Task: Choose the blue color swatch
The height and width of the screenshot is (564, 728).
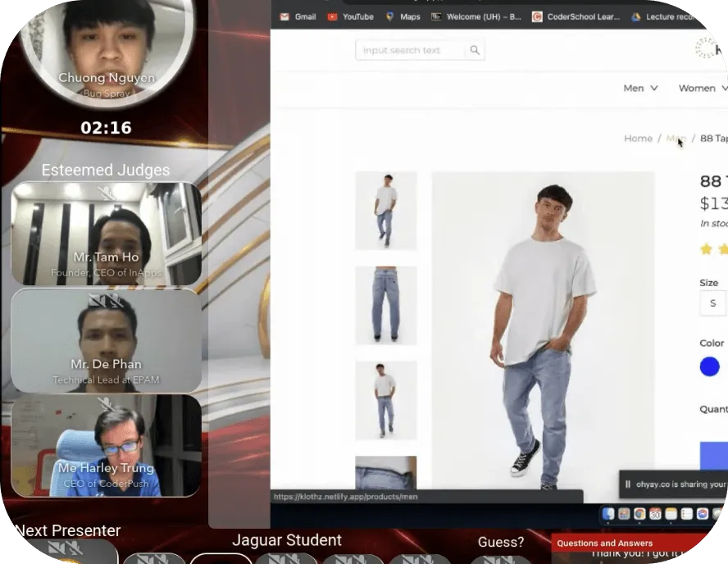Action: (709, 366)
